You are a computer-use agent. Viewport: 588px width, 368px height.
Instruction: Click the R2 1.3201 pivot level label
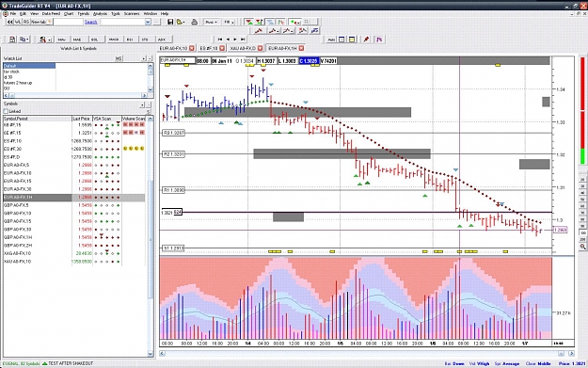(x=174, y=154)
